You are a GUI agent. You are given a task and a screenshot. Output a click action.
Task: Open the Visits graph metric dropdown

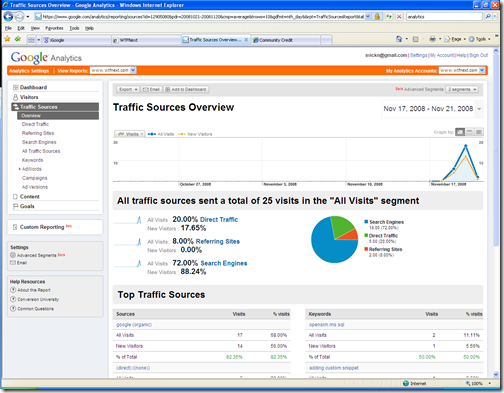(x=130, y=134)
